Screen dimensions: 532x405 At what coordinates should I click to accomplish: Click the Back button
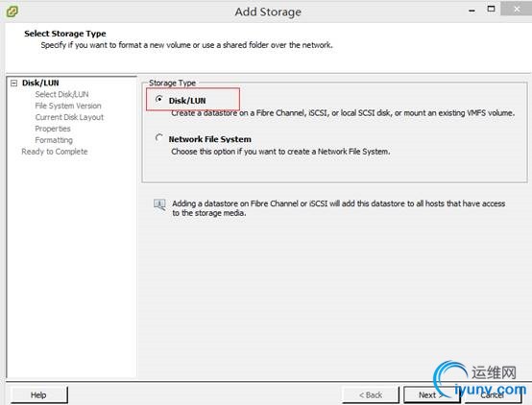point(370,394)
